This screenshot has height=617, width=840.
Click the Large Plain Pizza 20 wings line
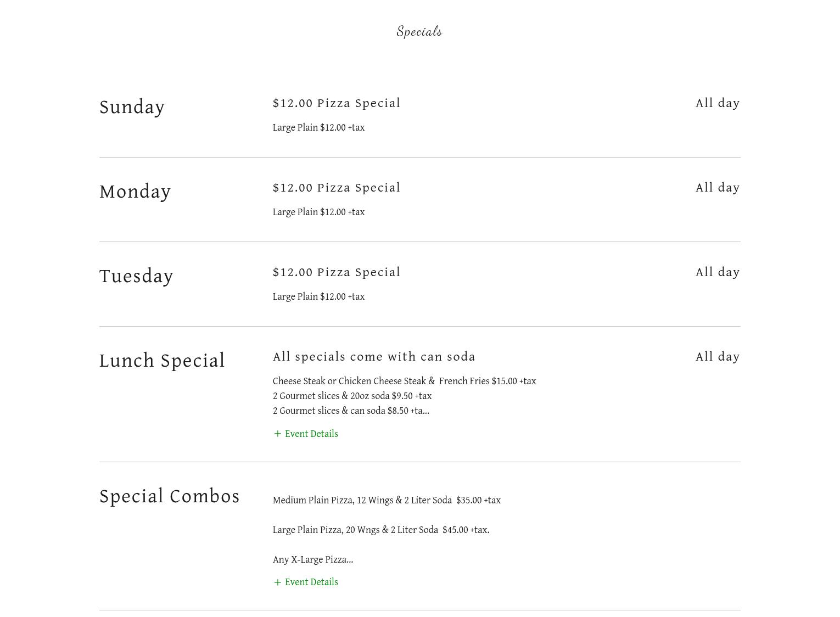pos(381,530)
